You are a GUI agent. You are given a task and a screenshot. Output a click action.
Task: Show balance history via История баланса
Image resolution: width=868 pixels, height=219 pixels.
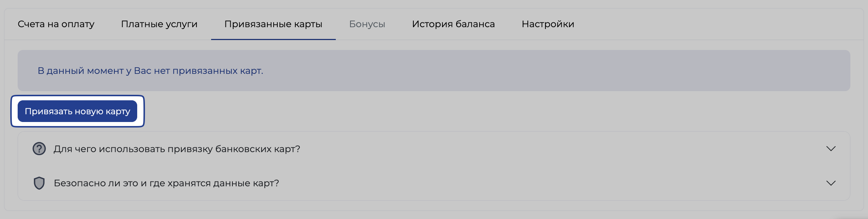pos(453,24)
